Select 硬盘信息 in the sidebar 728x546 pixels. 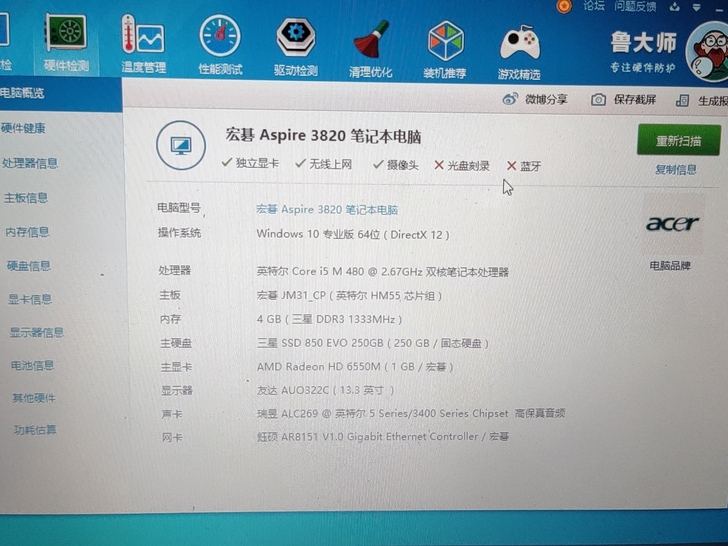(x=29, y=266)
